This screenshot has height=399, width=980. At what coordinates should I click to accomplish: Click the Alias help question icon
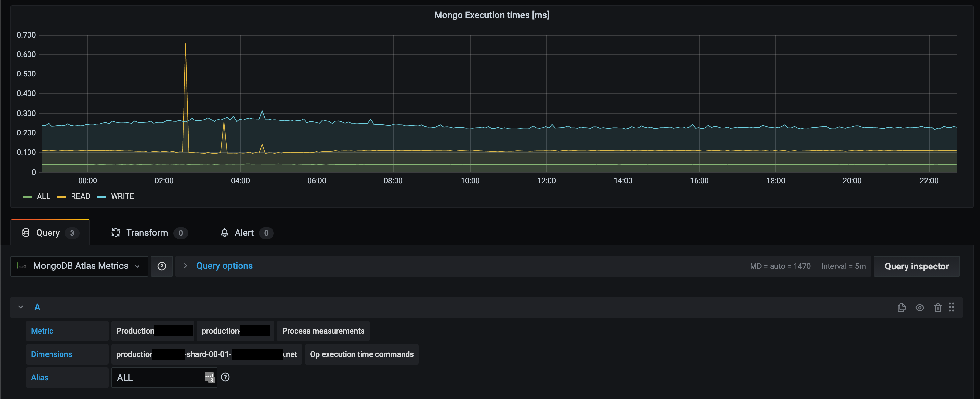click(225, 377)
